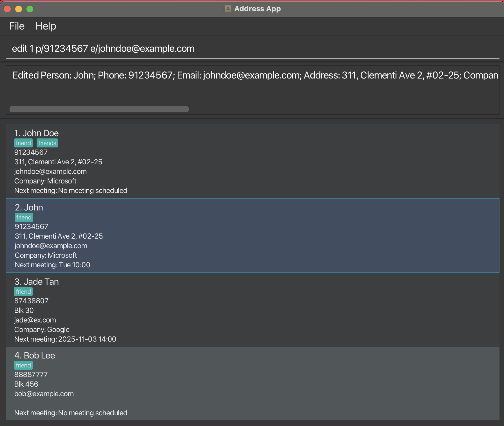Click jade@ex.com on Jade Tan's card
Screen dimensions: 504x426
pos(35,320)
